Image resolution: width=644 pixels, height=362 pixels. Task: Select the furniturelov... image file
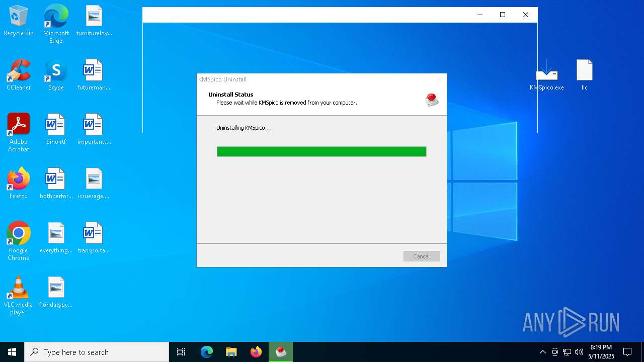pos(94,21)
